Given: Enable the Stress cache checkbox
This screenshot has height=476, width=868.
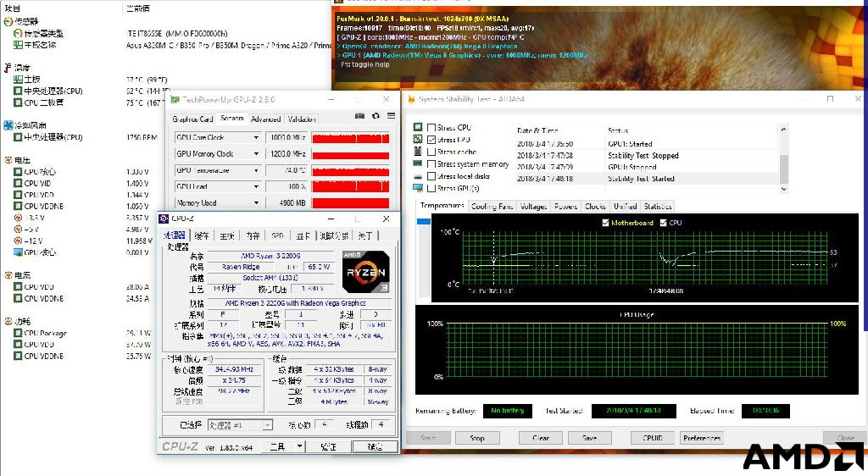Looking at the screenshot, I should 431,152.
